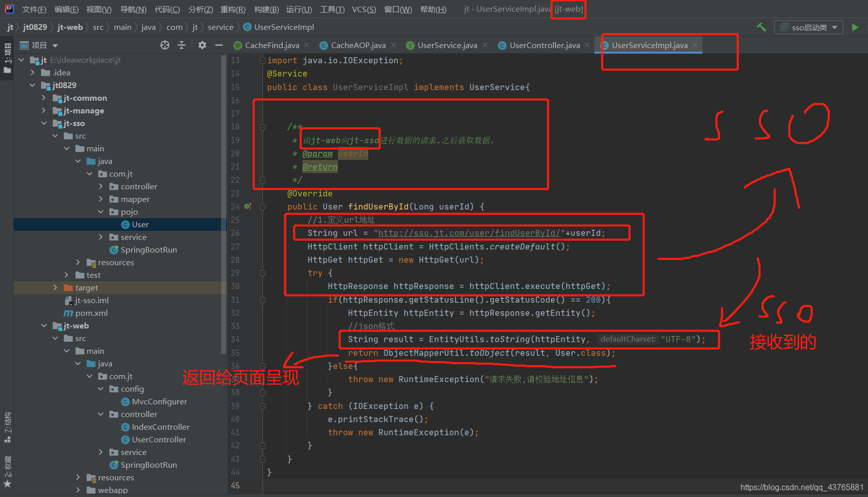Open the VCS(S) menu
868x497 pixels.
[x=364, y=9]
